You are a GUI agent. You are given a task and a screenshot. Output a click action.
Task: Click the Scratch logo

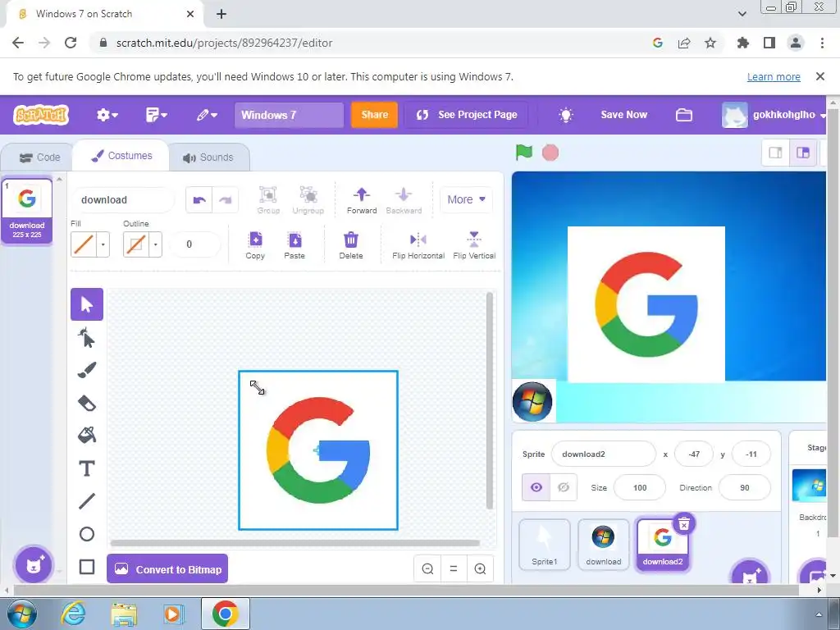pyautogui.click(x=41, y=115)
